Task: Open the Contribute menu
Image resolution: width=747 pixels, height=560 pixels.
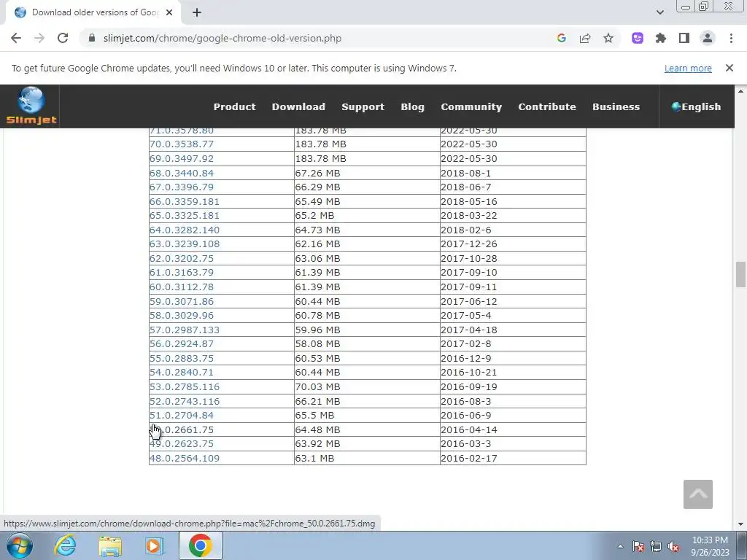Action: tap(547, 106)
